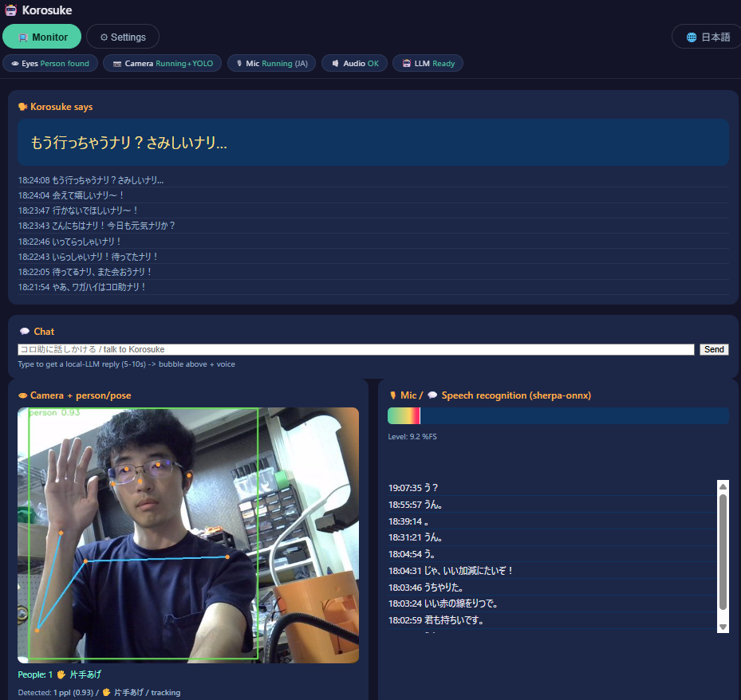This screenshot has height=700, width=741.
Task: Select transcript entry 18:02:59 君も持ちいです。
Action: coord(552,620)
